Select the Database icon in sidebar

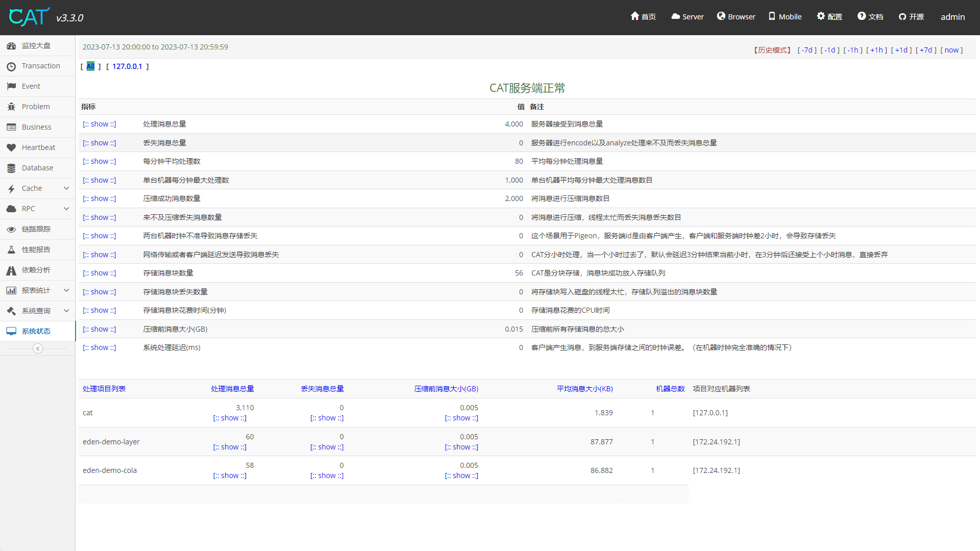[11, 168]
